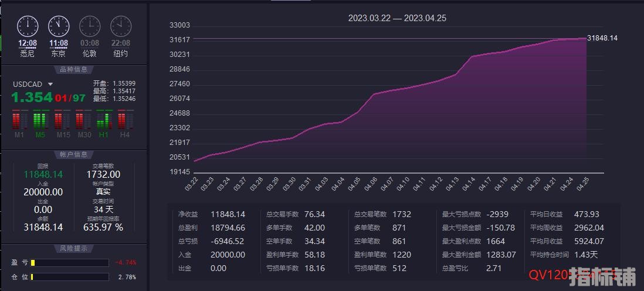Click the 品种信息 panel header

click(x=74, y=70)
